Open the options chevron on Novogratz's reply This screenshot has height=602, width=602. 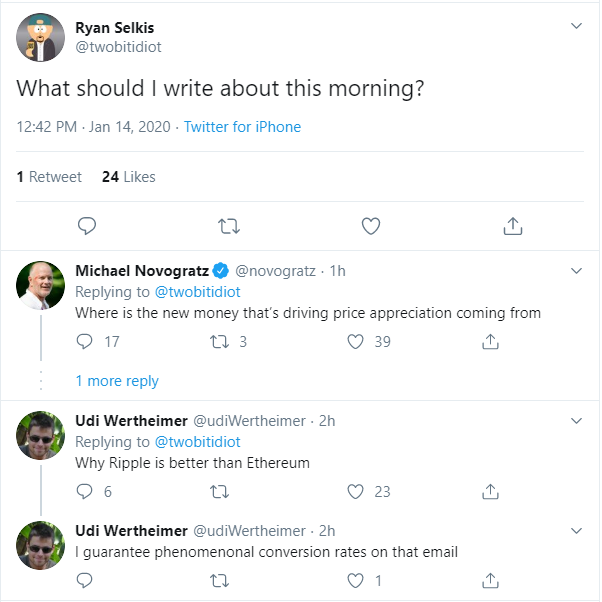[576, 271]
